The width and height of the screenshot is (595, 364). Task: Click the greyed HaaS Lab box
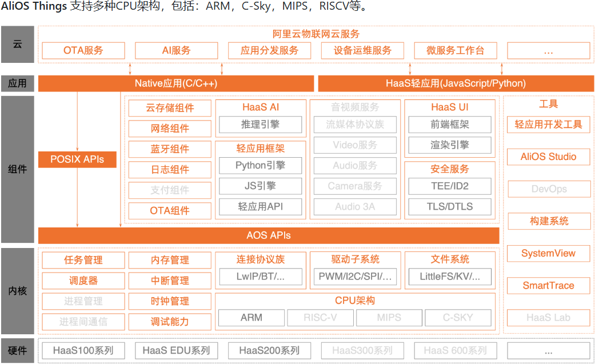(548, 318)
